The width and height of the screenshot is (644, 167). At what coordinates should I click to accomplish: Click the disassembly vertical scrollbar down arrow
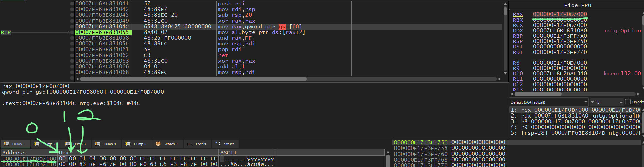click(x=505, y=73)
